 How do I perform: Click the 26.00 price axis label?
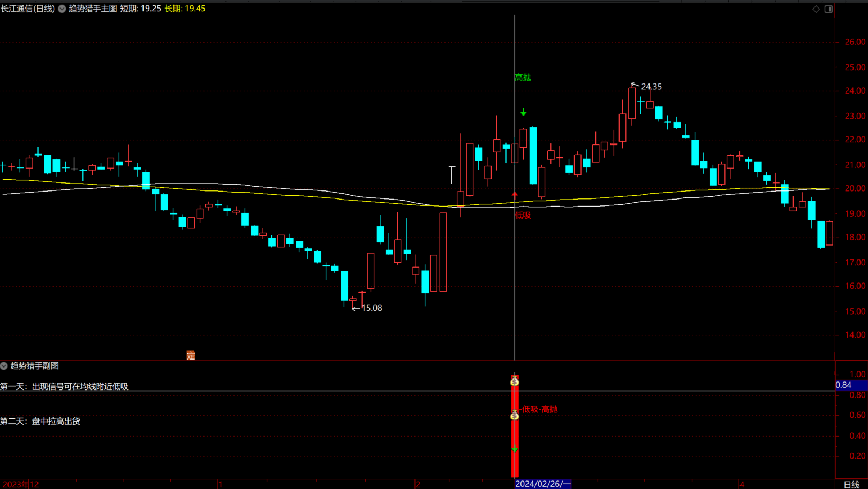855,42
